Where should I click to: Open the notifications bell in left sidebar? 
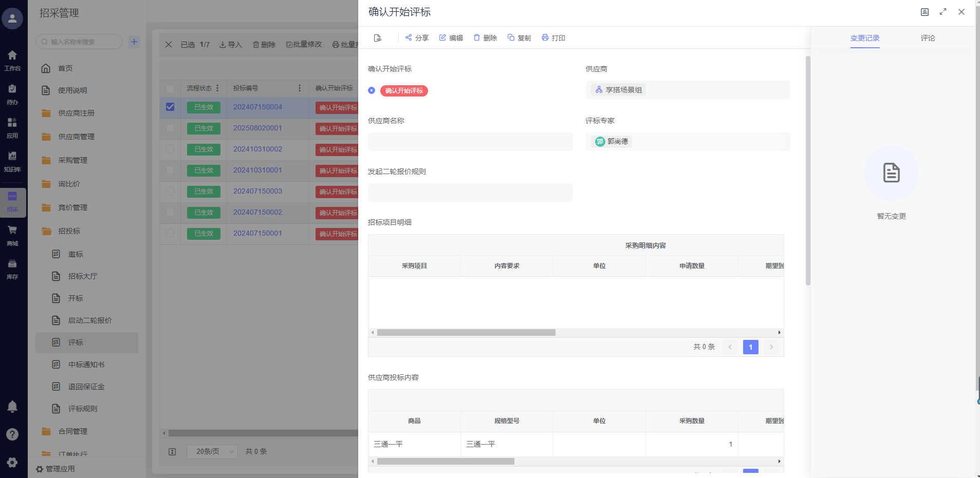click(12, 407)
